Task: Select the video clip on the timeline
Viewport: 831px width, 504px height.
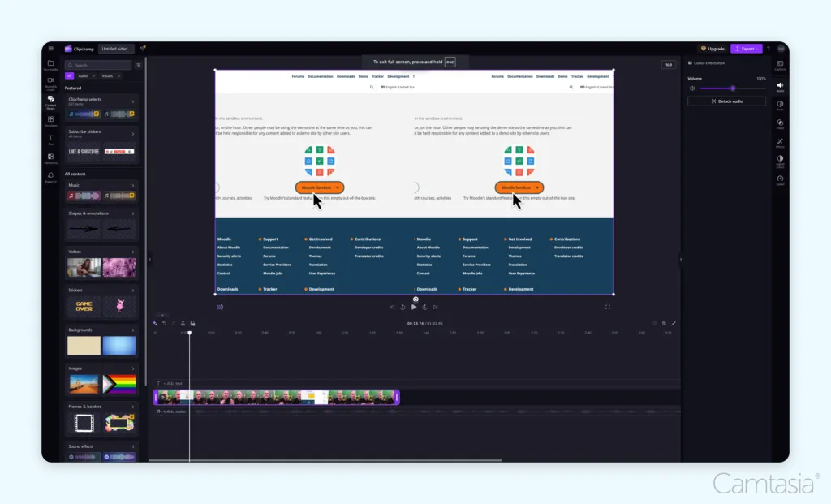Action: click(x=276, y=397)
